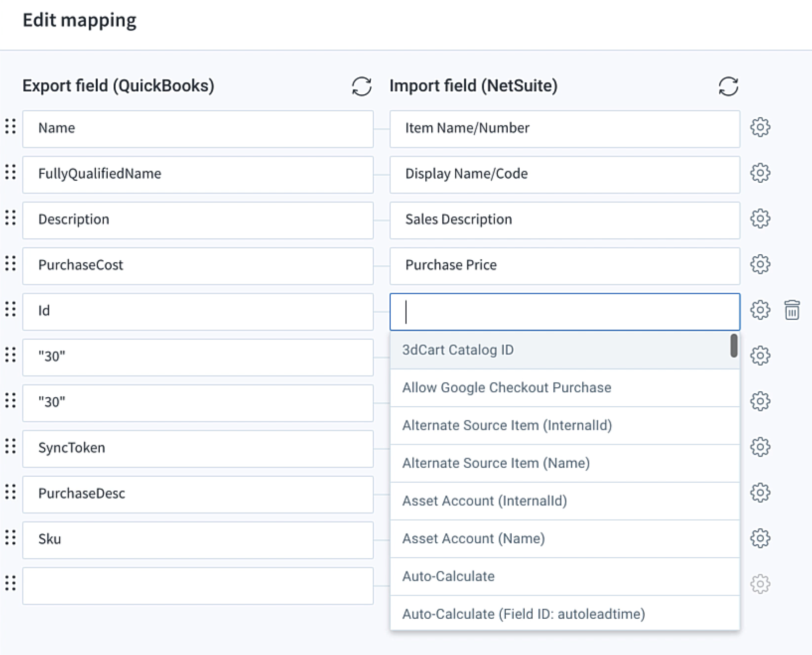812x655 pixels.
Task: Focus the active import field for Id row
Action: [565, 312]
